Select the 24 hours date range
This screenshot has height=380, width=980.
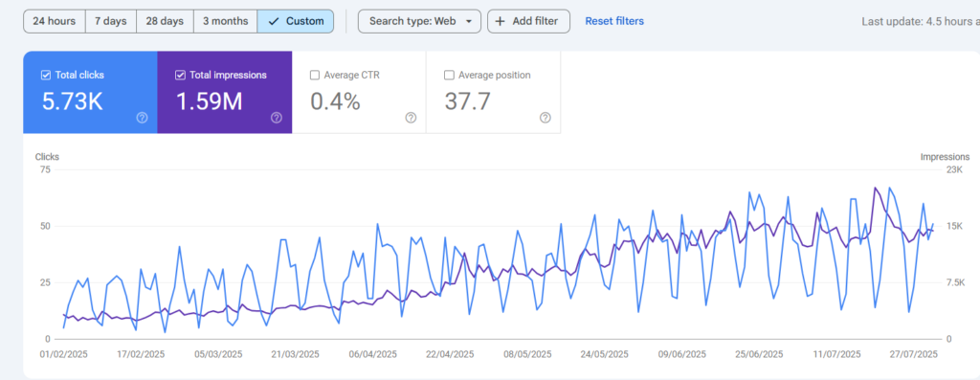click(x=55, y=21)
